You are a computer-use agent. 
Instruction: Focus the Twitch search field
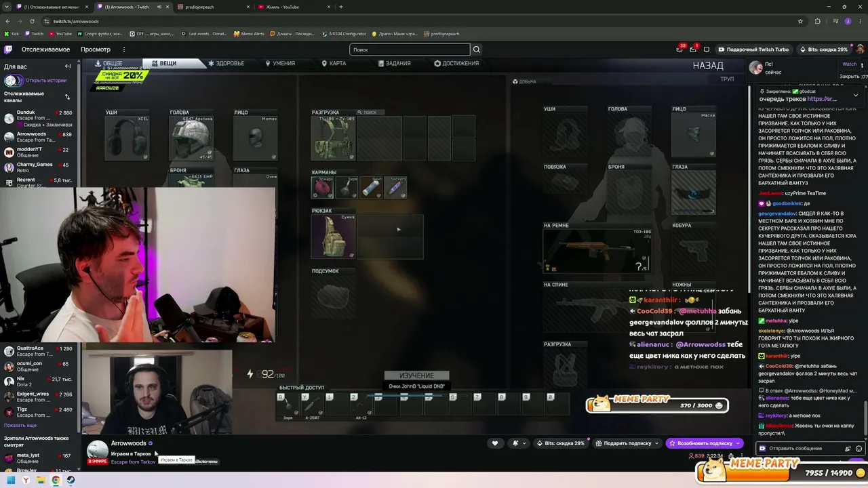point(410,49)
